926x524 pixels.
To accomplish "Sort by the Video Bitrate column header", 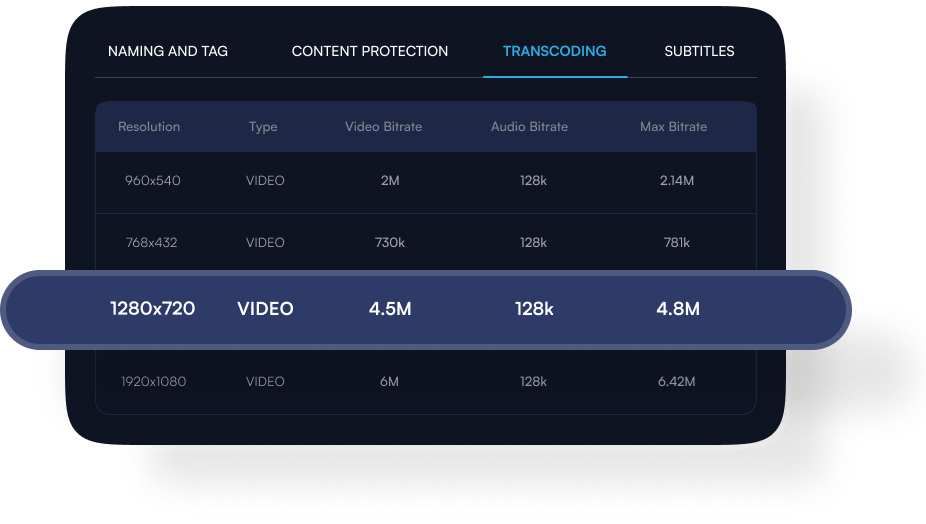I will (x=383, y=127).
